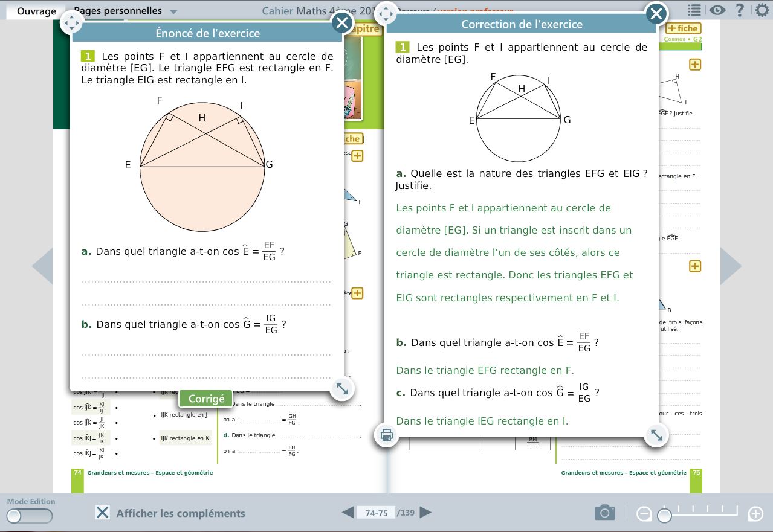The image size is (773, 532).
Task: Toggle the Mode Edition switch
Action: [x=30, y=516]
